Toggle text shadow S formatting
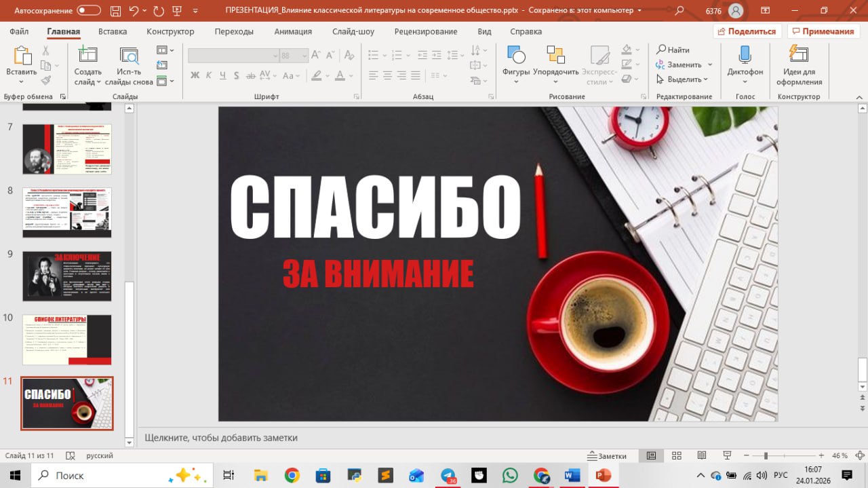This screenshot has height=488, width=868. 237,75
